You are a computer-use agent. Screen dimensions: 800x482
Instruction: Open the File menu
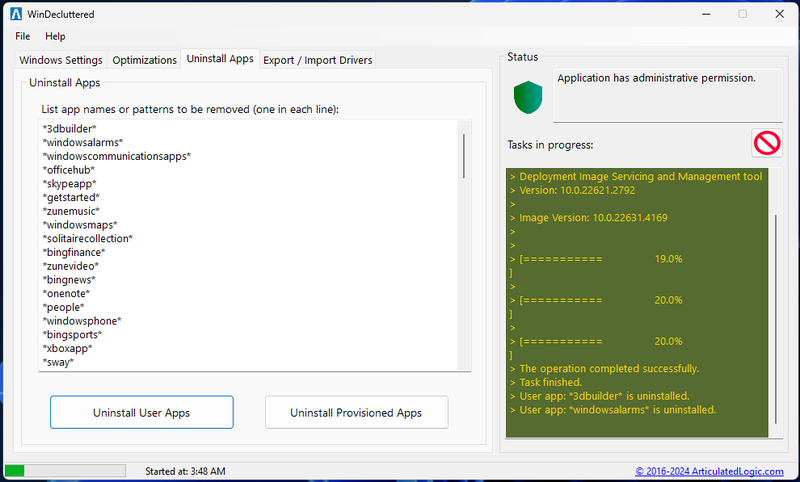[x=23, y=36]
